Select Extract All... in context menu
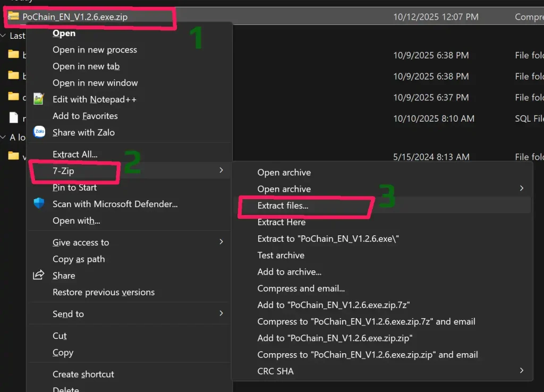The image size is (544, 392). coord(75,155)
